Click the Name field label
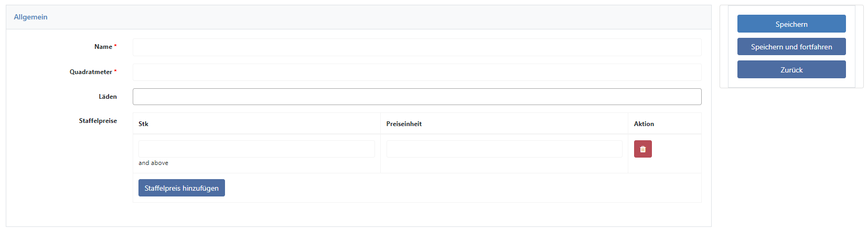Screen dimensions: 868x249 [103, 47]
